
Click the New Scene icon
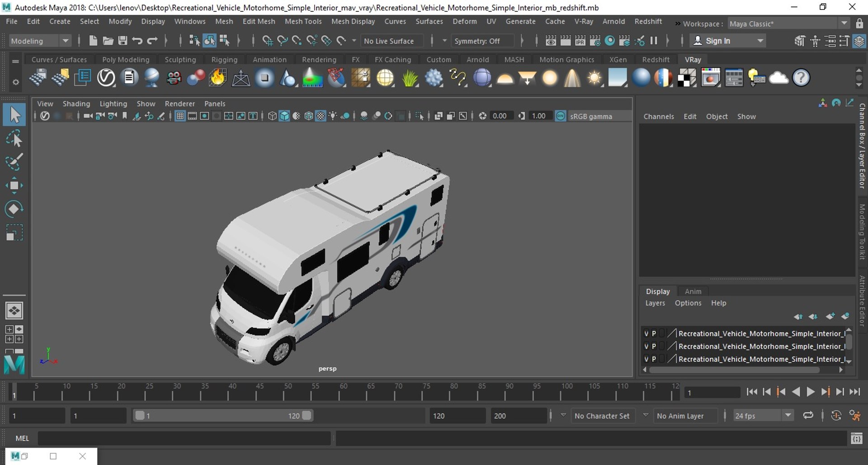pyautogui.click(x=93, y=41)
